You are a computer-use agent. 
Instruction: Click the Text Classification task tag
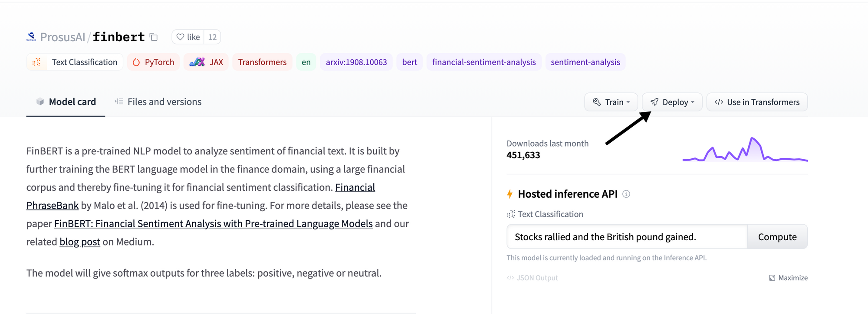pyautogui.click(x=75, y=62)
